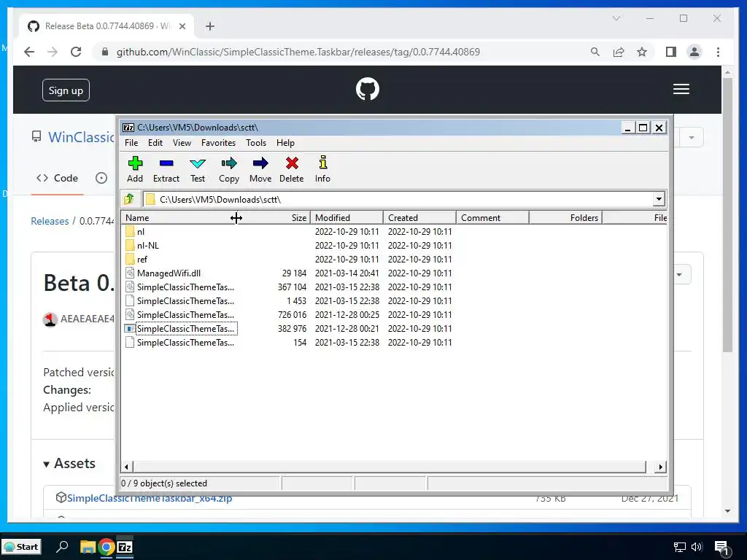Viewport: 747px width, 560px height.
Task: Click the 7-Zip address path field
Action: (398, 199)
